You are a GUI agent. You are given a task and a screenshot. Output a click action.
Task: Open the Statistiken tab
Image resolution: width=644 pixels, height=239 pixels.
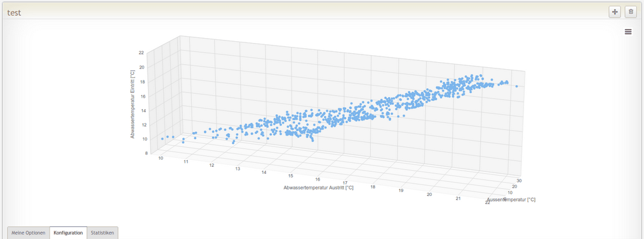click(102, 233)
